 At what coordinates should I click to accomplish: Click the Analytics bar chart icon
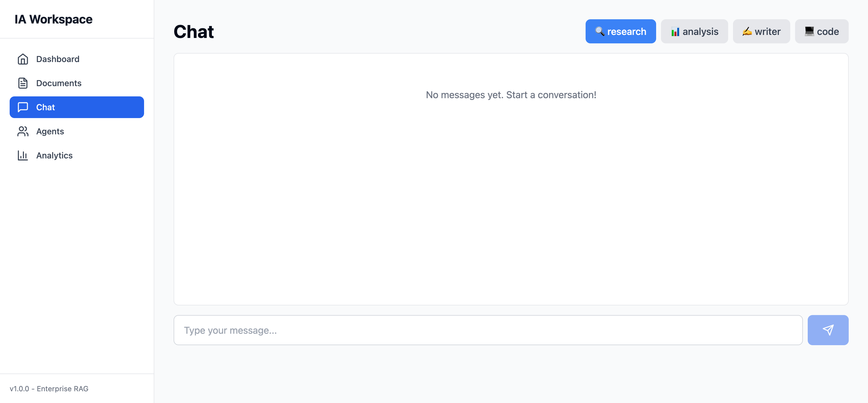click(x=23, y=155)
